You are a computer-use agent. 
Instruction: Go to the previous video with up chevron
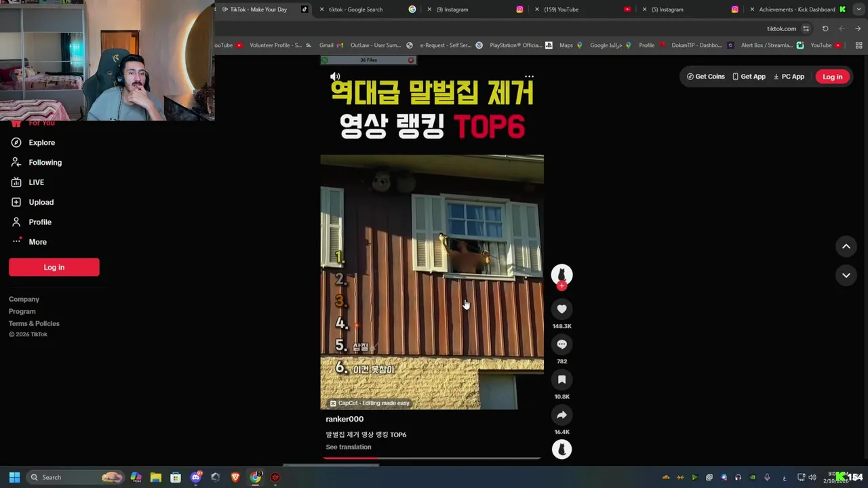click(x=846, y=246)
